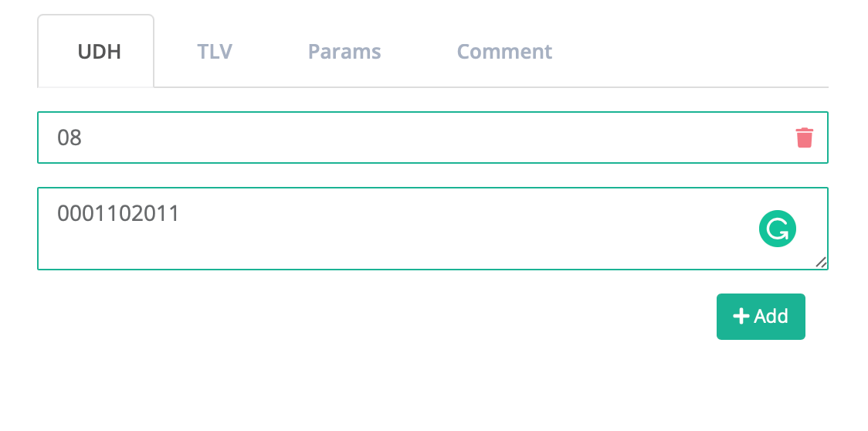Click the plus icon on Add button
The image size is (868, 431).
(x=741, y=317)
